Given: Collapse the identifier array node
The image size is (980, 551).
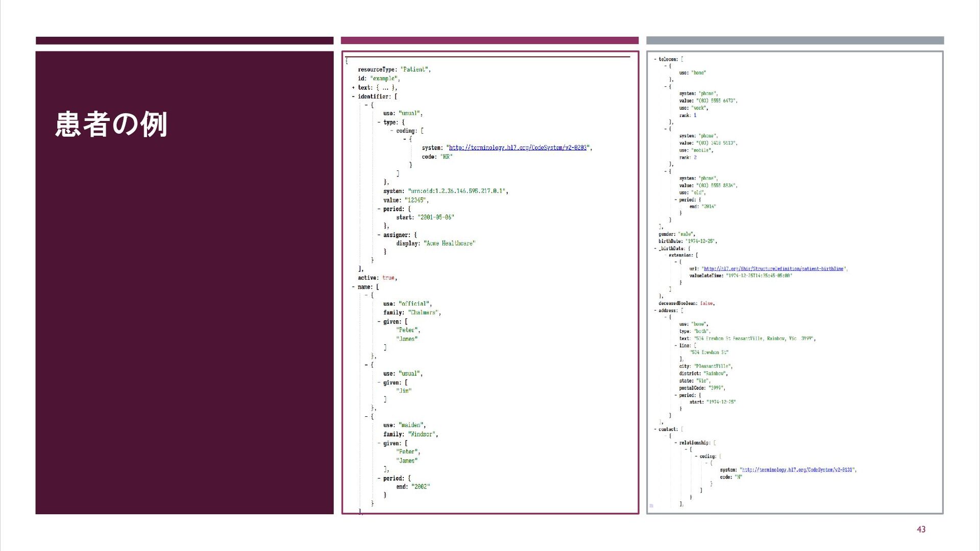Looking at the screenshot, I should pos(353,96).
